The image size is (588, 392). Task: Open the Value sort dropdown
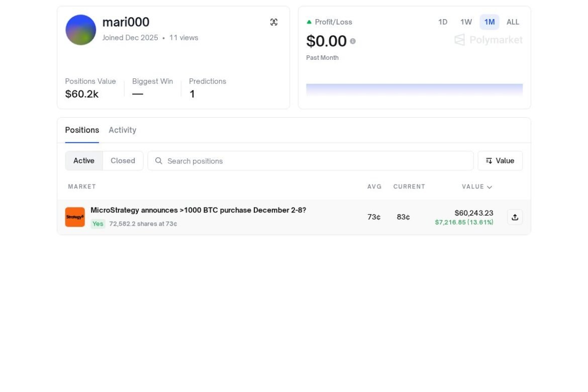click(x=500, y=160)
